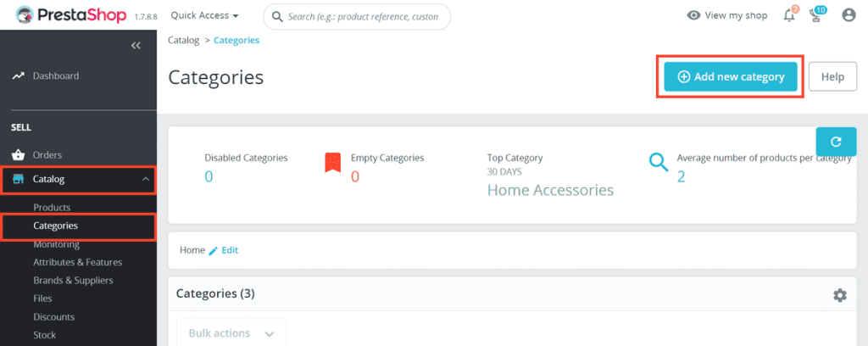The width and height of the screenshot is (868, 346).
Task: Open the notifications bell
Action: click(x=790, y=15)
